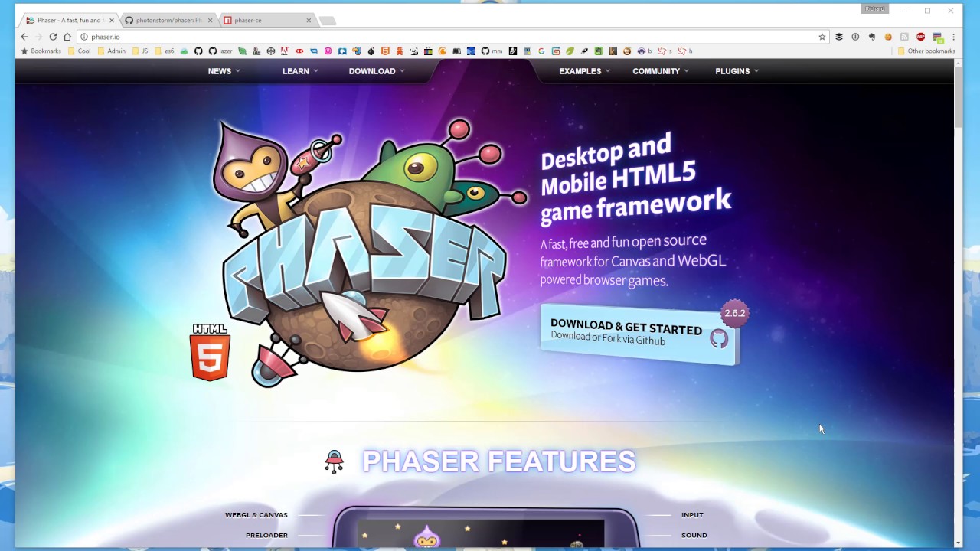Click the Buffer stacked-layers extension icon
This screenshot has height=551, width=980.
coord(839,37)
